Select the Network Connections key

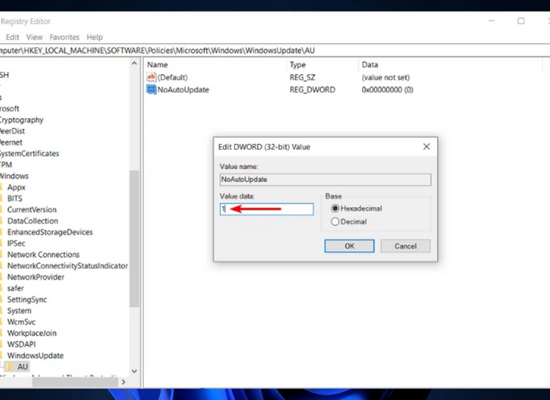coord(43,255)
